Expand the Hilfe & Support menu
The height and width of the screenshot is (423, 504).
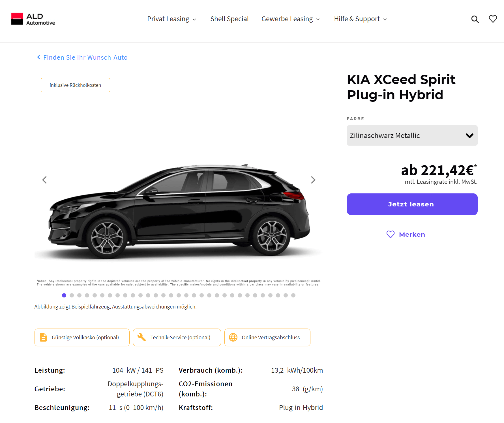360,19
